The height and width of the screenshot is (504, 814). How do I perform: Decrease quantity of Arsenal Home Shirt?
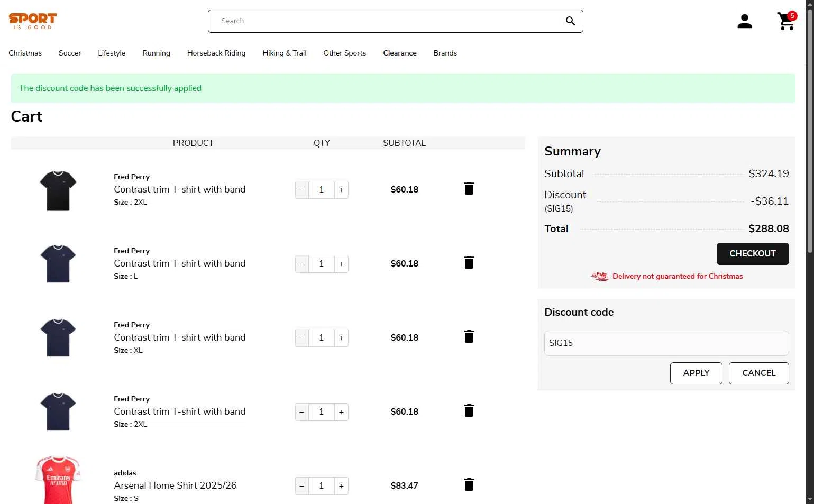pyautogui.click(x=302, y=486)
